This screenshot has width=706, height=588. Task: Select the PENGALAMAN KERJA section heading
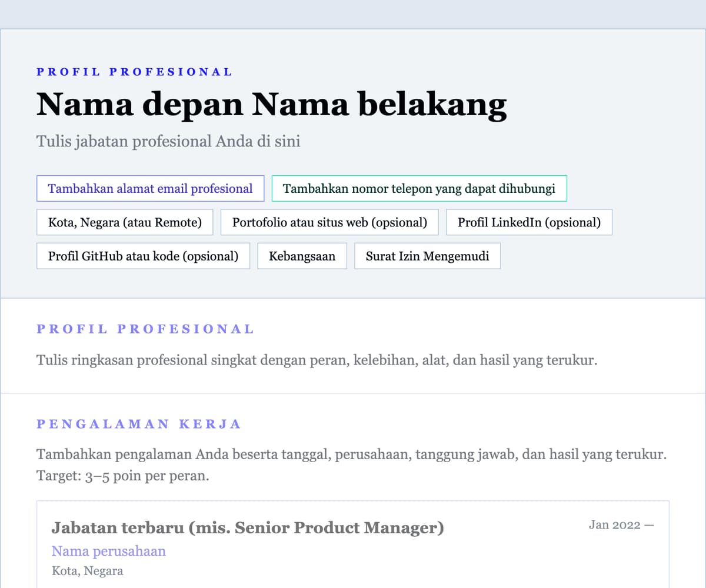pos(138,423)
